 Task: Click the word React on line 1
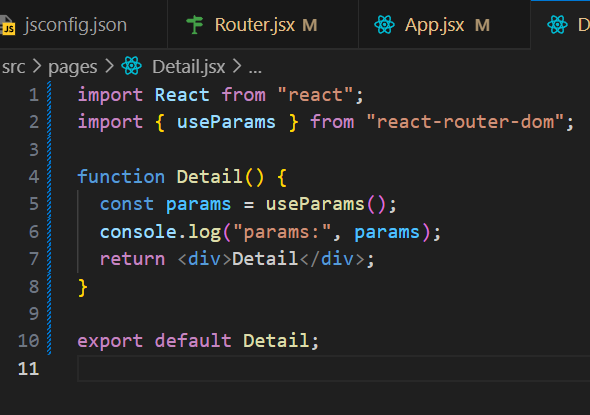click(x=182, y=95)
